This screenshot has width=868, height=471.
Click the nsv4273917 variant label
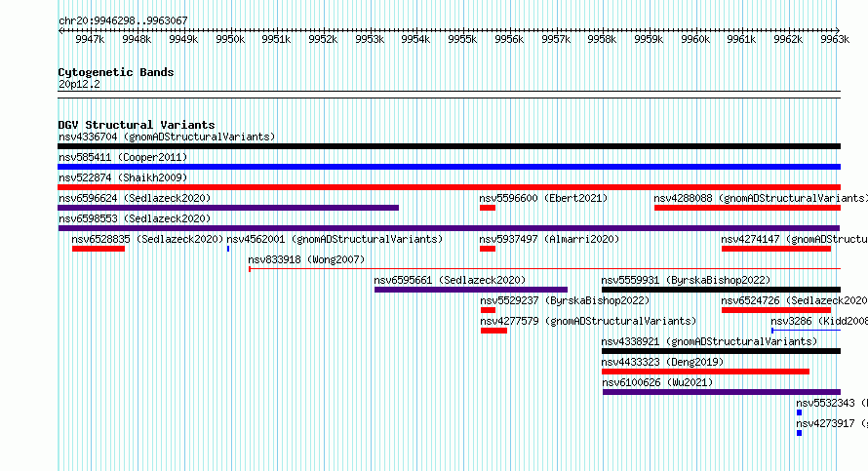[x=832, y=423]
